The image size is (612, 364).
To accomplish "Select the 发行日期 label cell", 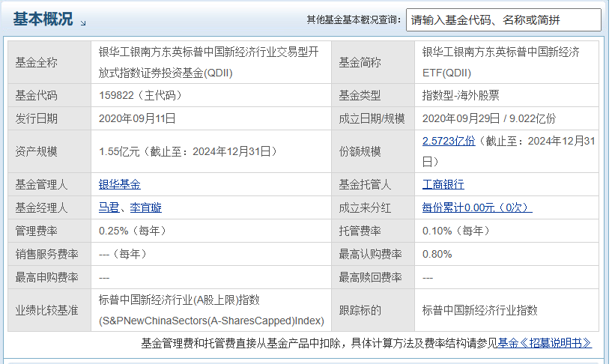I will [x=49, y=118].
